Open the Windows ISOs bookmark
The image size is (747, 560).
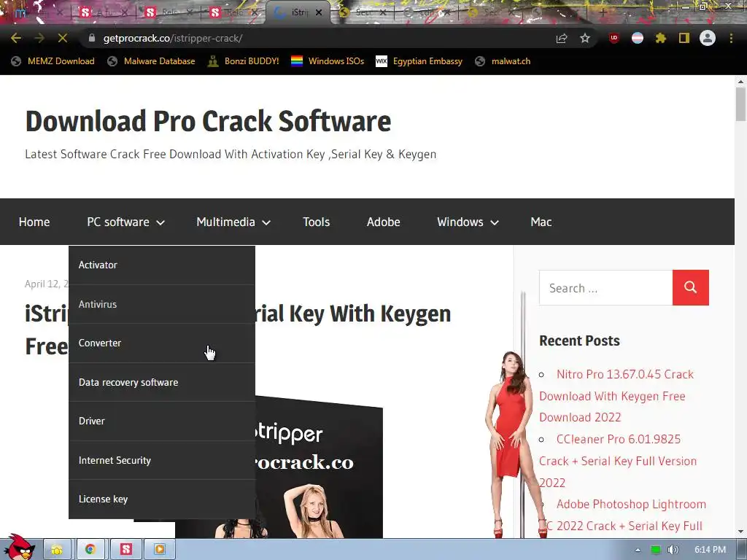tap(328, 61)
